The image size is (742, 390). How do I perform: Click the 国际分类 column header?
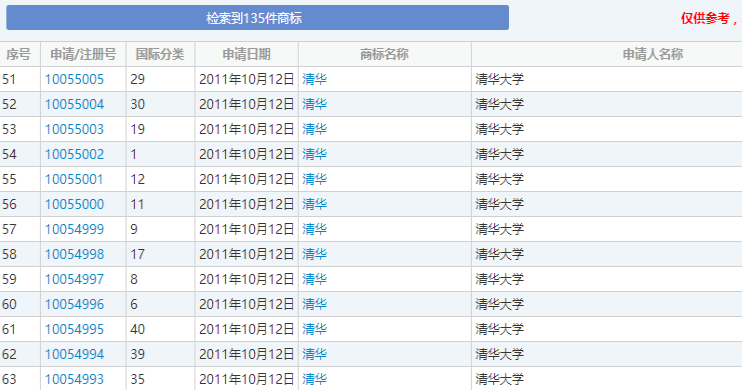click(160, 54)
